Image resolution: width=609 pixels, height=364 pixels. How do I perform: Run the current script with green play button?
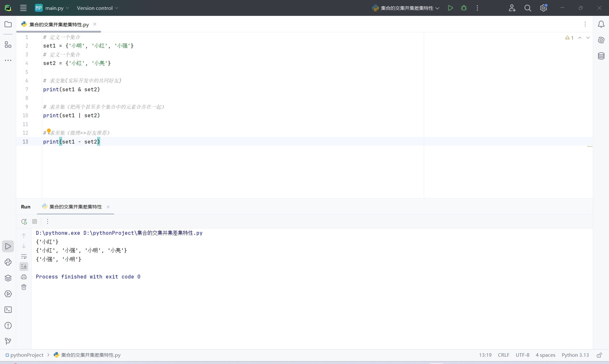(450, 8)
